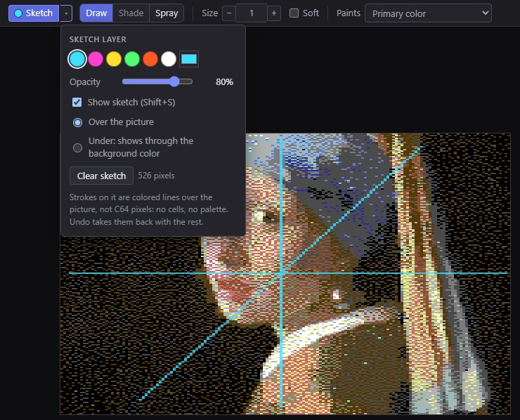
Task: Open the Paints Primary color dropdown
Action: tap(428, 13)
